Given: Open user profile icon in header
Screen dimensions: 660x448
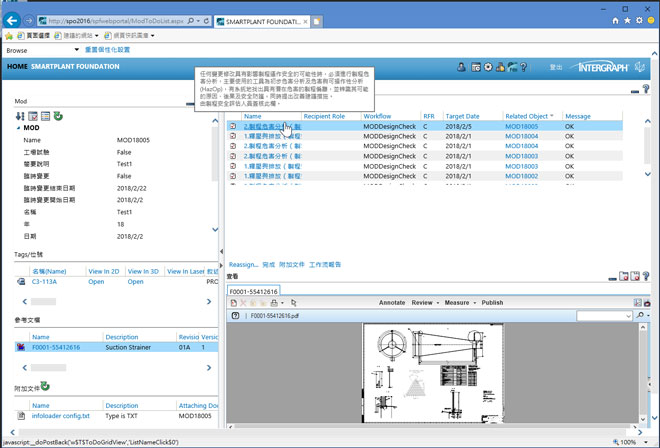Looking at the screenshot, I should [x=461, y=67].
